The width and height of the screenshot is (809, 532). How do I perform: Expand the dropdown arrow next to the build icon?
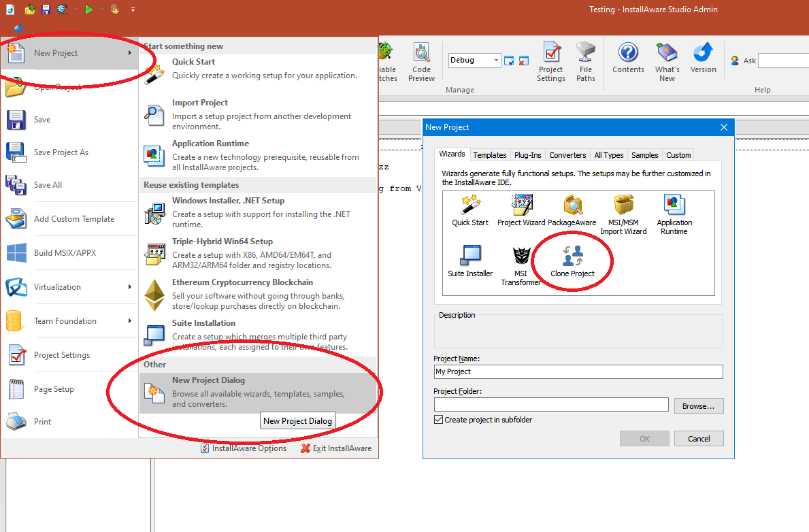[x=76, y=10]
